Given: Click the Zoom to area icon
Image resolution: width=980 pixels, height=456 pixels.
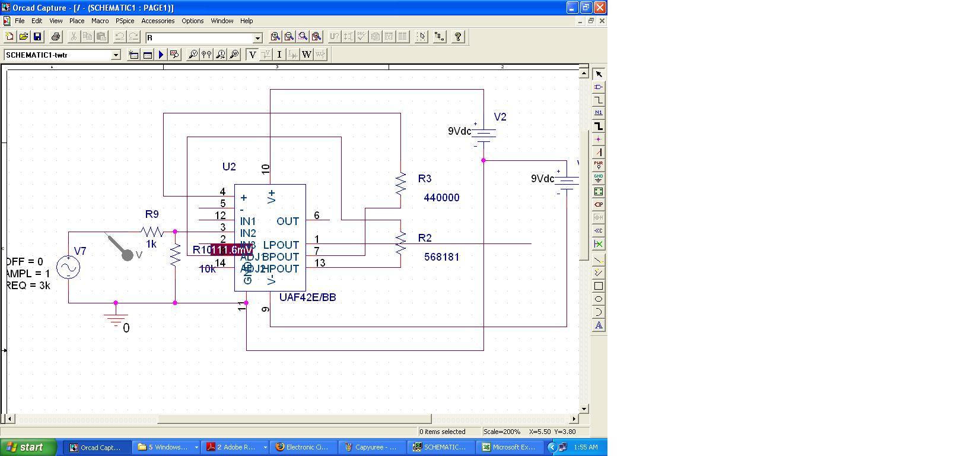Looking at the screenshot, I should (303, 37).
